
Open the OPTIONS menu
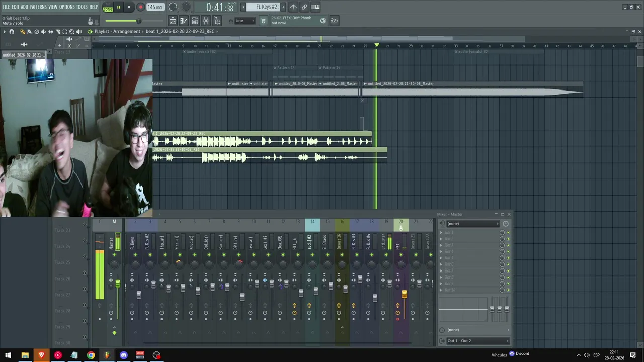point(67,7)
